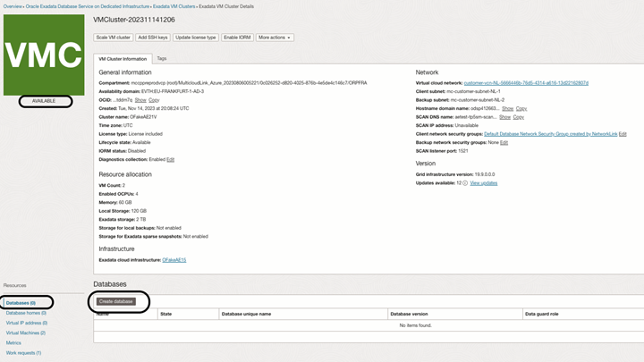Image resolution: width=644 pixels, height=362 pixels.
Task: Open Default Database Network Security Group link
Action: [x=551, y=134]
